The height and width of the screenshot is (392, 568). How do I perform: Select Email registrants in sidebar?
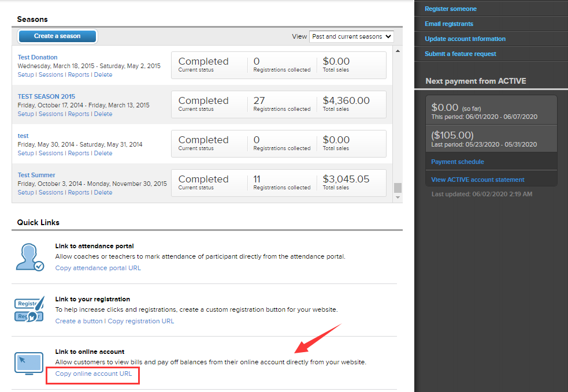tap(449, 24)
